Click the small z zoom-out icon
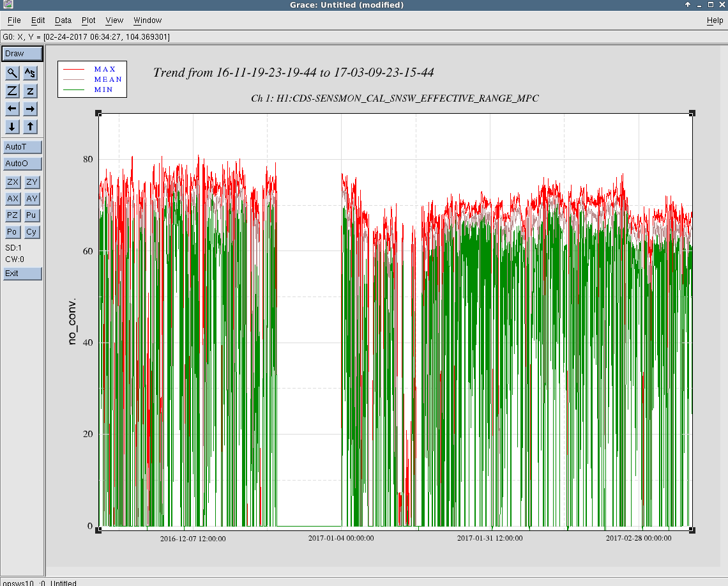Screen dimensions: 728x586 click(x=30, y=91)
